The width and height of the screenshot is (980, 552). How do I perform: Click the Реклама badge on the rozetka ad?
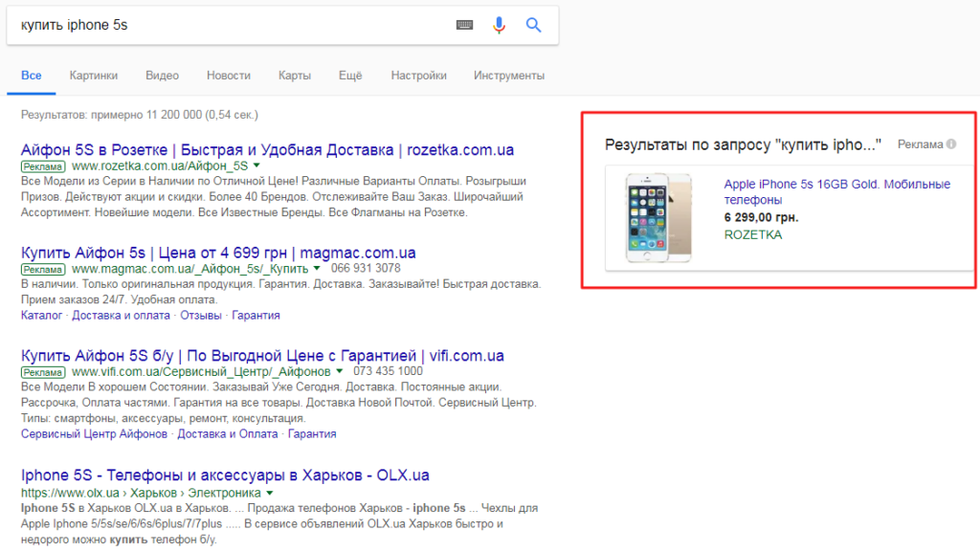click(x=42, y=166)
